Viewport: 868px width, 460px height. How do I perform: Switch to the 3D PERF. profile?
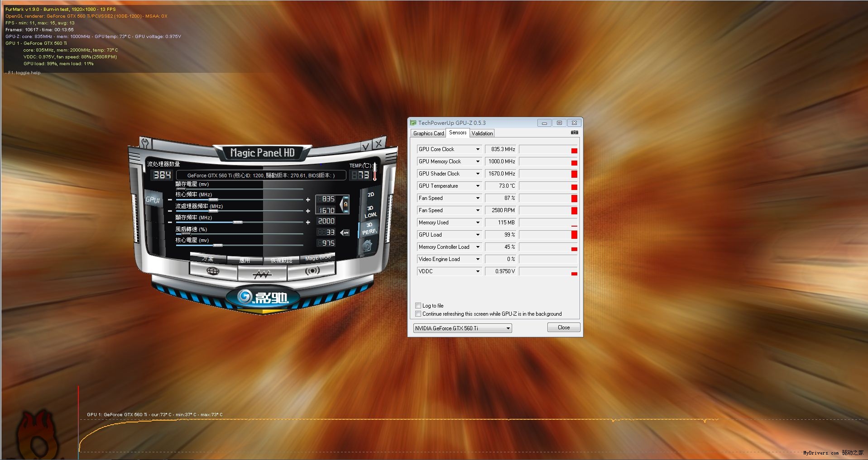369,228
